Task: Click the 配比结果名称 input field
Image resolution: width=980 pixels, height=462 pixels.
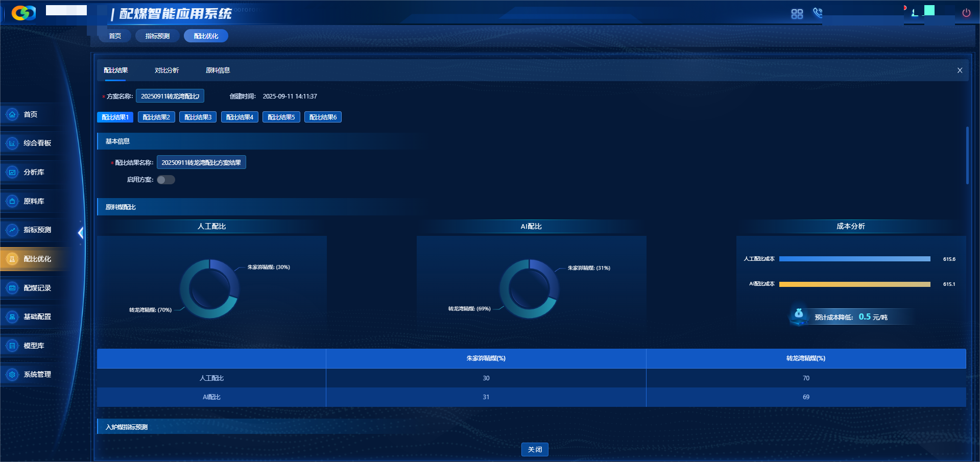Action: 201,162
